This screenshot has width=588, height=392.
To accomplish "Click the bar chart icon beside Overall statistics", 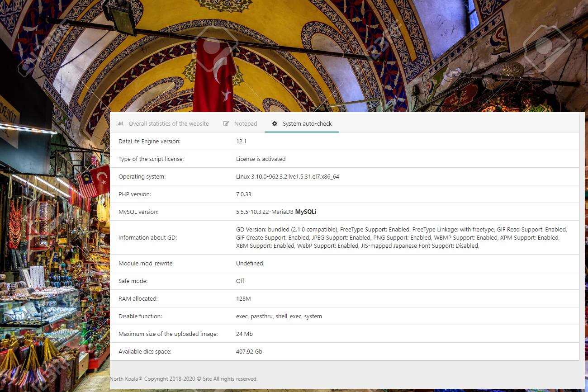I will coord(120,123).
